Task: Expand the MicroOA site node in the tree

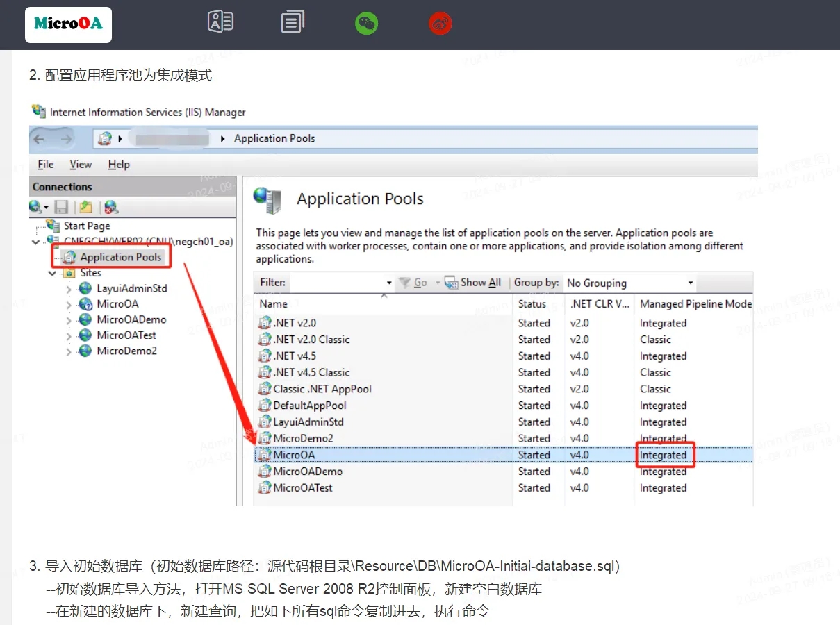Action: pos(69,305)
